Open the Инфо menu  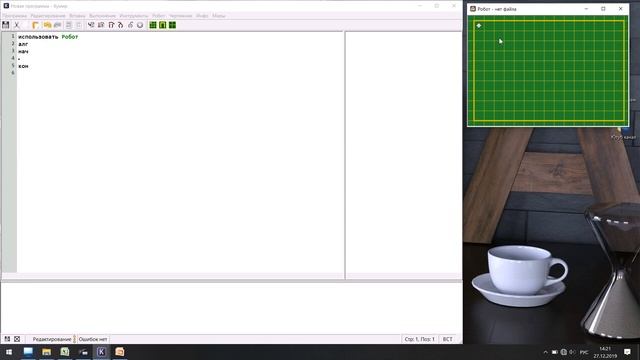pyautogui.click(x=202, y=16)
